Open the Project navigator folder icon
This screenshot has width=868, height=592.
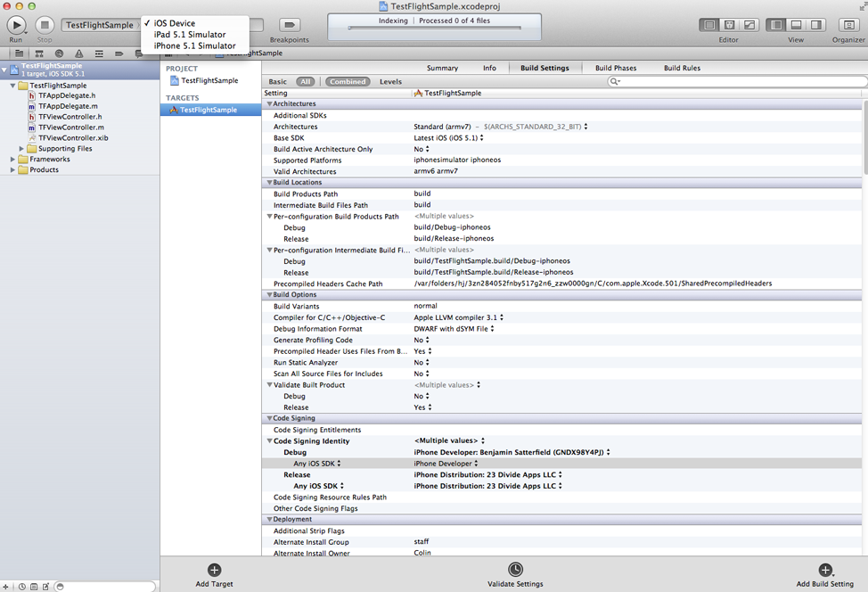[19, 53]
